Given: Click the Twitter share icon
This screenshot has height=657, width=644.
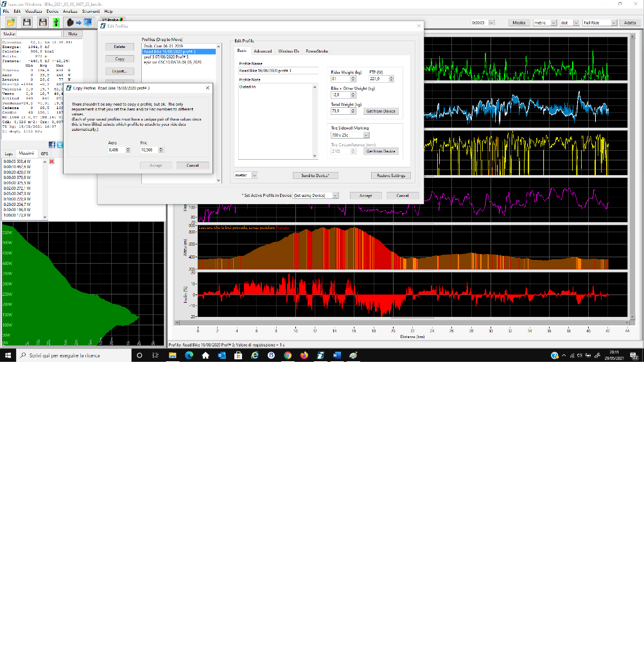Looking at the screenshot, I should pos(60,145).
